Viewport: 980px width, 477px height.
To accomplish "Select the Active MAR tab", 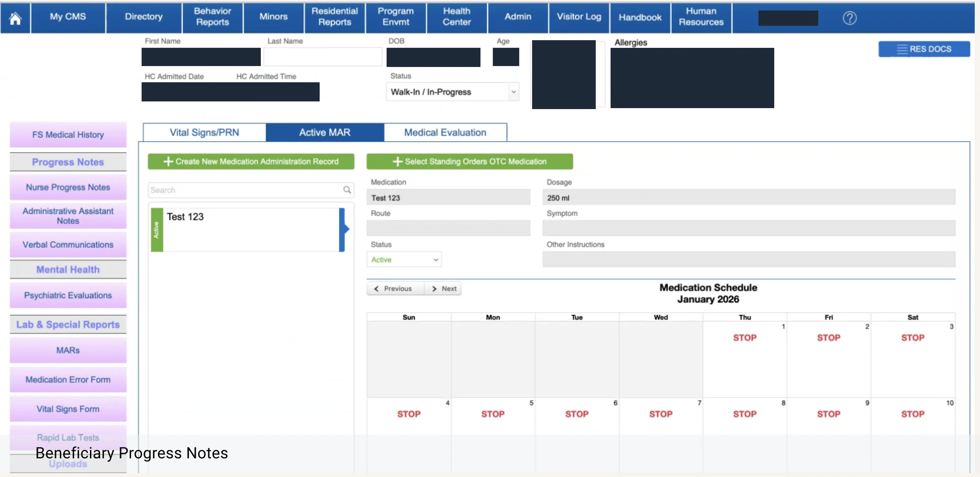I will point(325,133).
